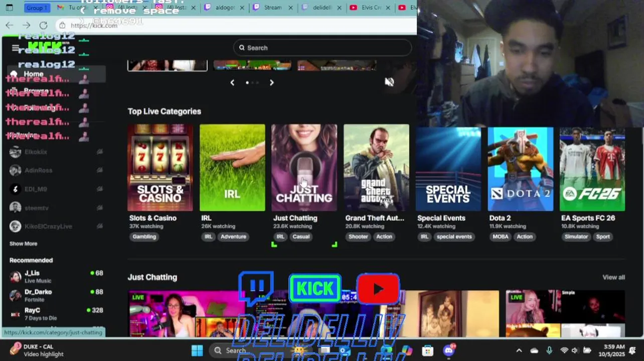Image resolution: width=644 pixels, height=361 pixels.
Task: Open Elkoklix in the following list
Action: click(x=56, y=152)
